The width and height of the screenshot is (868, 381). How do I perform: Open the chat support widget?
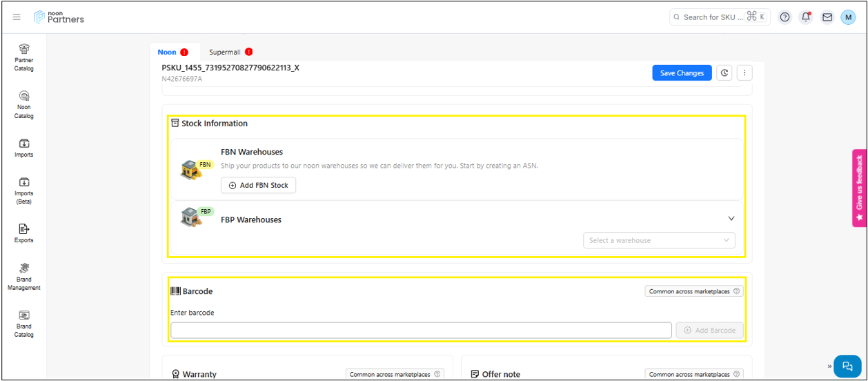[x=847, y=366]
